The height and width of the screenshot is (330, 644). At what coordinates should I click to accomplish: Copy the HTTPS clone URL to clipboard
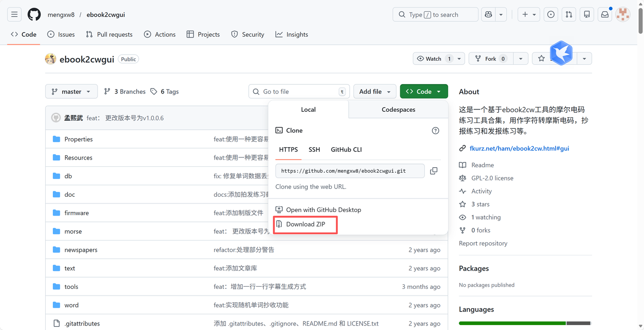pyautogui.click(x=433, y=171)
